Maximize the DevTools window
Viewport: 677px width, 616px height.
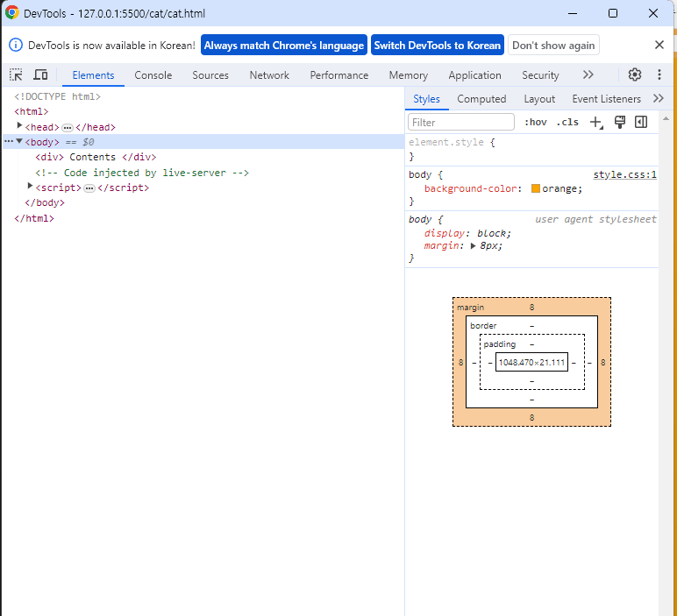click(613, 13)
